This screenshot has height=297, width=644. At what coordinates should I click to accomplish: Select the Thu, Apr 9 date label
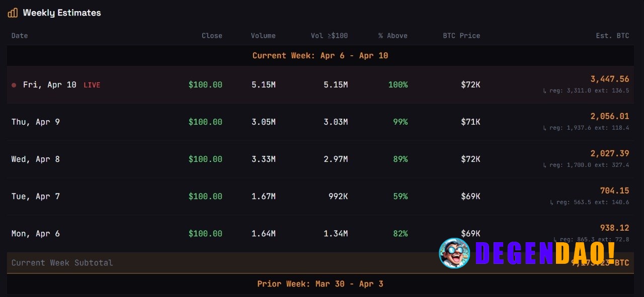(x=35, y=122)
